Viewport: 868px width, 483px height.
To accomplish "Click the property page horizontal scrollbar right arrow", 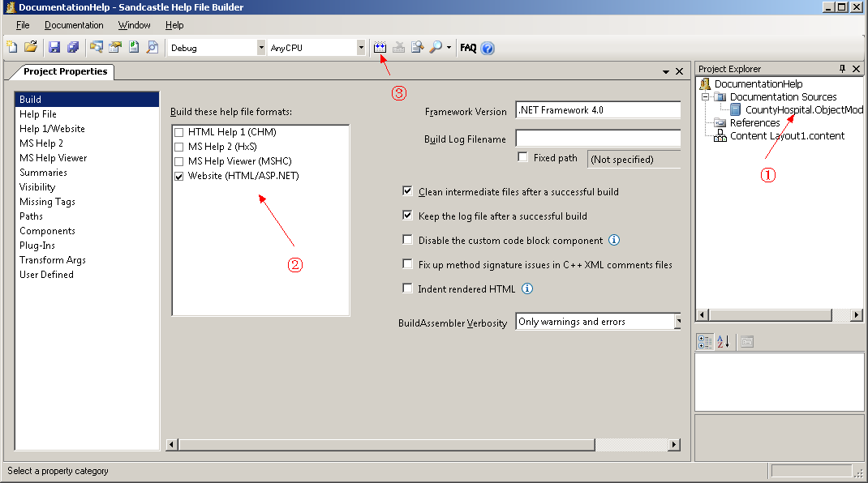I will tap(673, 444).
